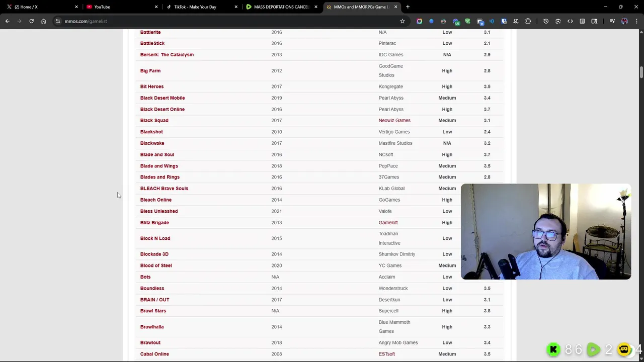Open the Bleach Online link
This screenshot has width=644, height=362.
(x=156, y=200)
